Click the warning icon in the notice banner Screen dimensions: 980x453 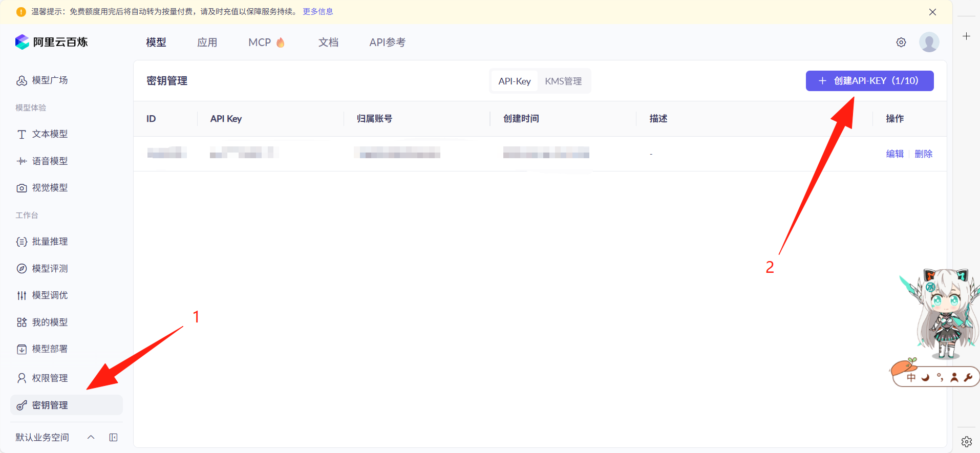pyautogui.click(x=21, y=12)
